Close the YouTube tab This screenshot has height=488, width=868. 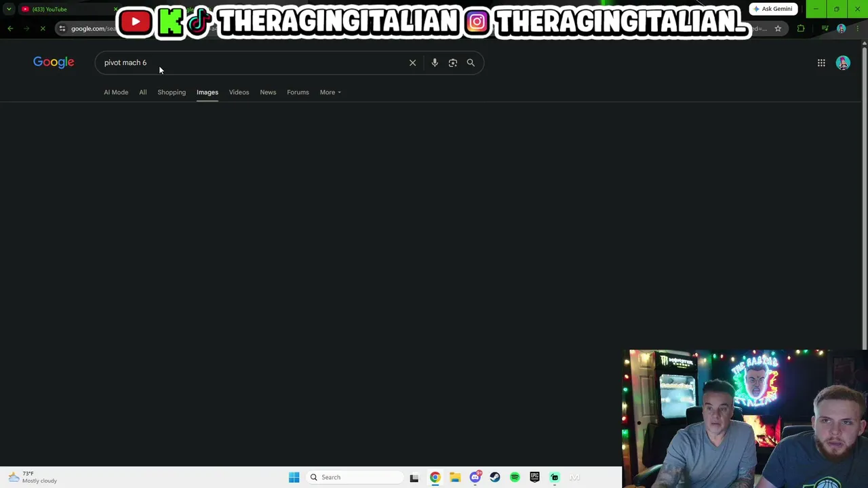pos(116,9)
